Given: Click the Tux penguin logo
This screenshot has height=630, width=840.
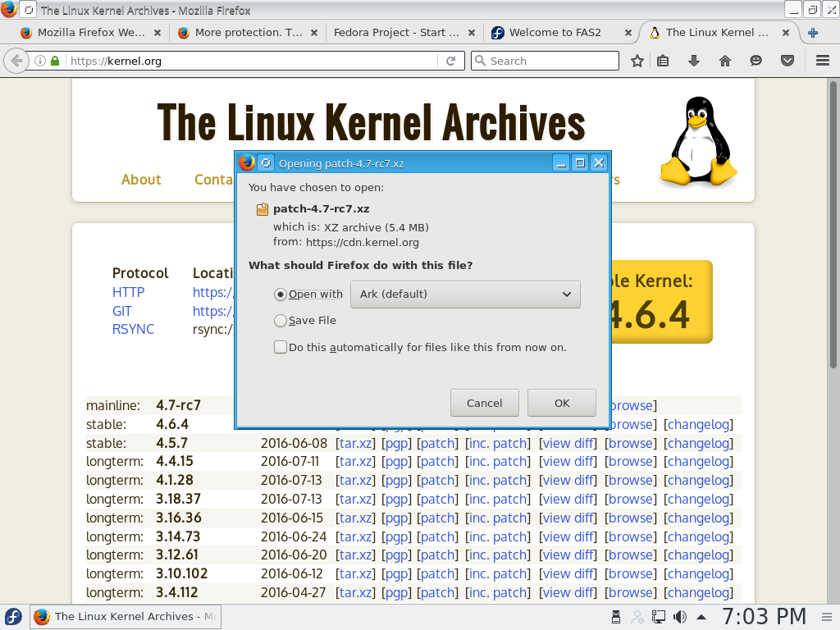Looking at the screenshot, I should [x=699, y=141].
